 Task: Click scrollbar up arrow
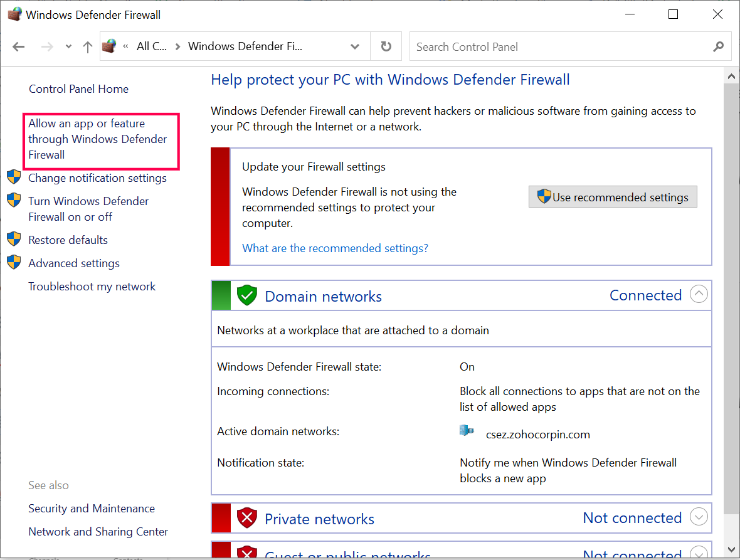(x=731, y=76)
